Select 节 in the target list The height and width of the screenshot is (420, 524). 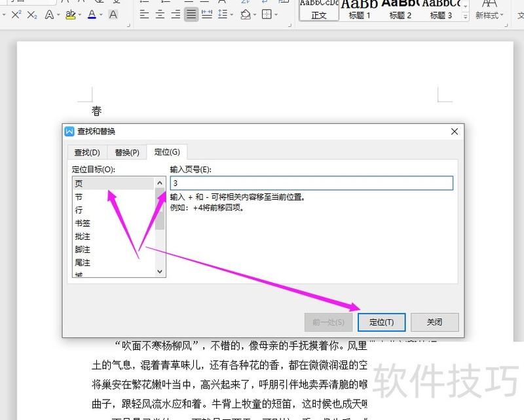[x=113, y=197]
